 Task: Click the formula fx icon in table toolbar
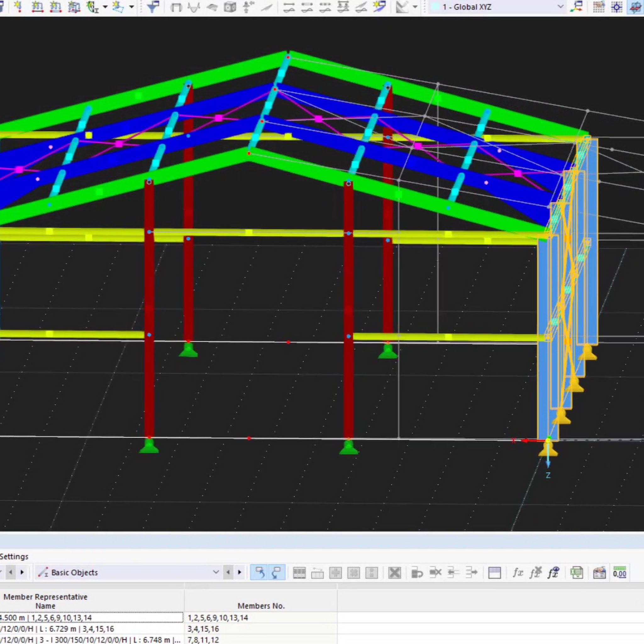point(517,573)
